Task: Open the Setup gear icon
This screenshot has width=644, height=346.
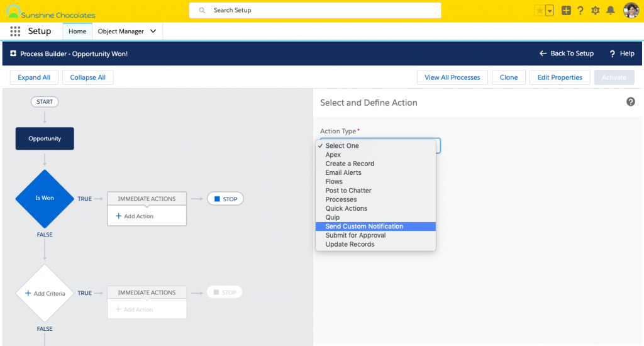Action: pyautogui.click(x=595, y=11)
